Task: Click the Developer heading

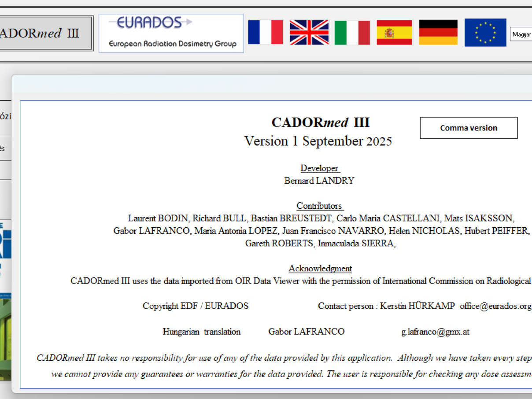Action: click(x=320, y=168)
